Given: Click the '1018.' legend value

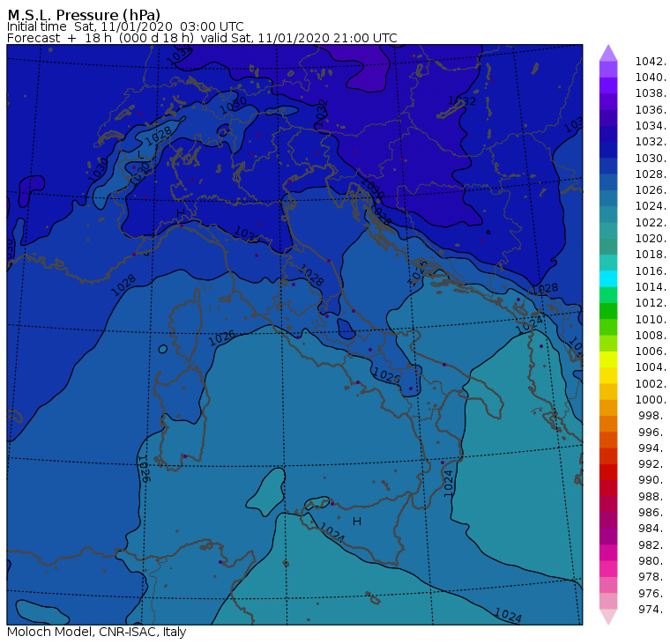Looking at the screenshot, I should pos(651,254).
